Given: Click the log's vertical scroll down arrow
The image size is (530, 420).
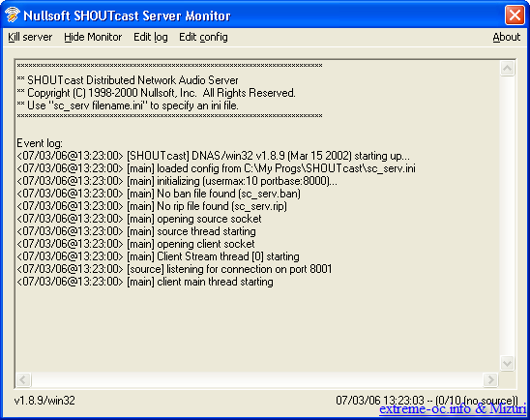Looking at the screenshot, I should [507, 364].
